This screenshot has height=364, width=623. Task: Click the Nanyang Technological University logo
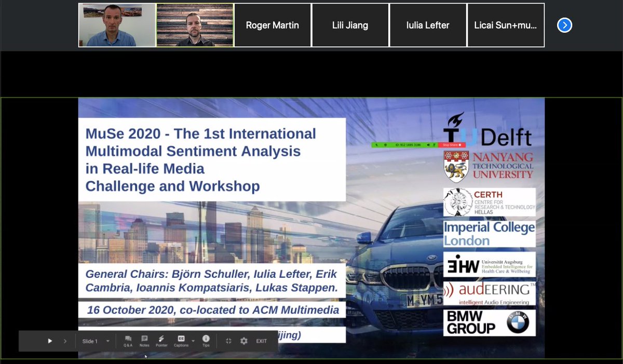(x=489, y=167)
